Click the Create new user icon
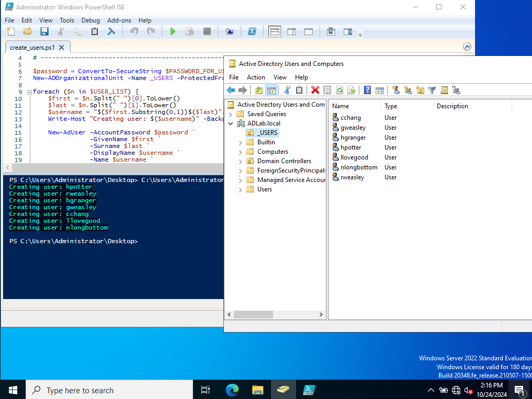532x399 pixels. pyautogui.click(x=395, y=90)
